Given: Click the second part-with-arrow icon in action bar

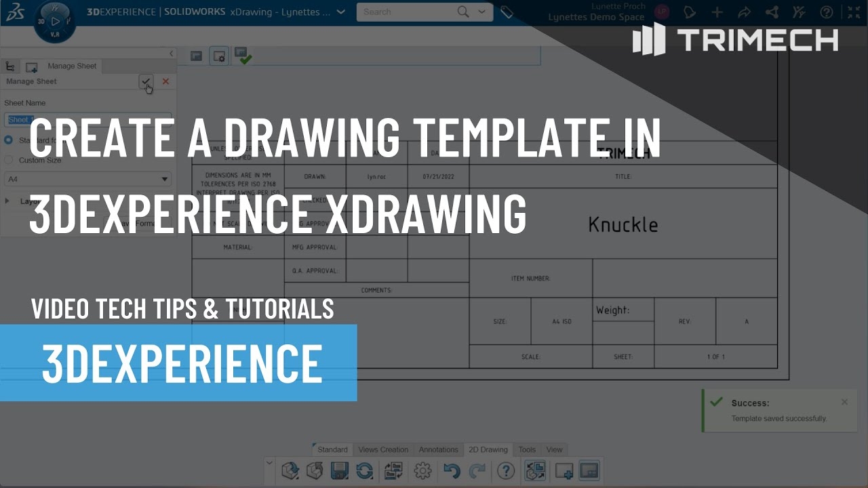Looking at the screenshot, I should pyautogui.click(x=315, y=470).
